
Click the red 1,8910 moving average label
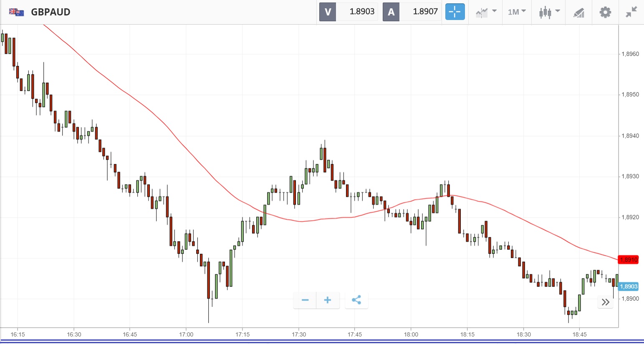click(x=628, y=260)
